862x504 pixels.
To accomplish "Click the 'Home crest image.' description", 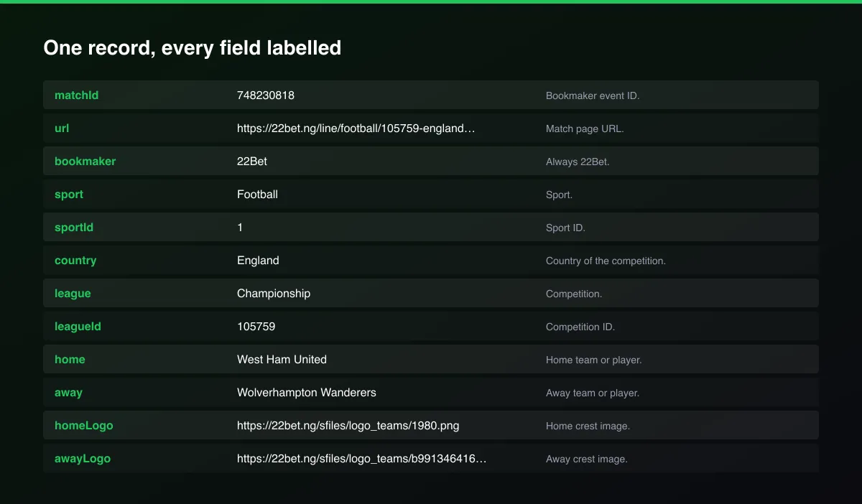I will pos(588,426).
